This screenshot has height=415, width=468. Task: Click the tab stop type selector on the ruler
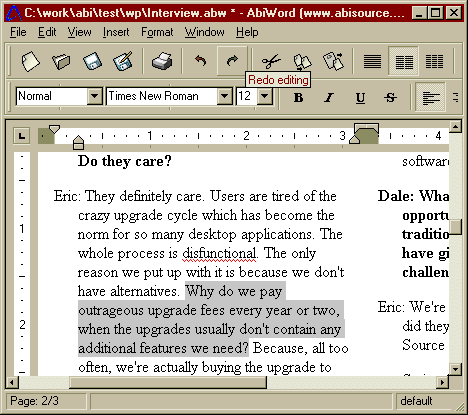tap(22, 136)
